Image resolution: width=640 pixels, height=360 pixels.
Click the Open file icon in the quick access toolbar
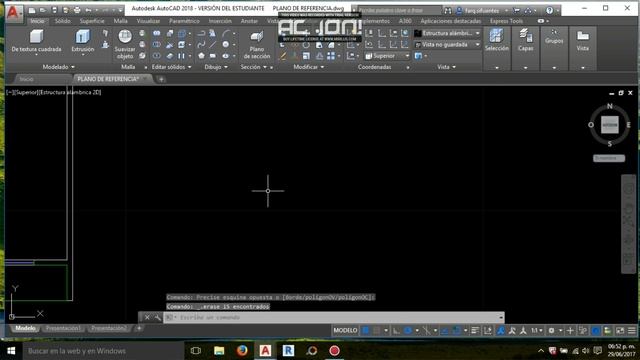(x=42, y=10)
